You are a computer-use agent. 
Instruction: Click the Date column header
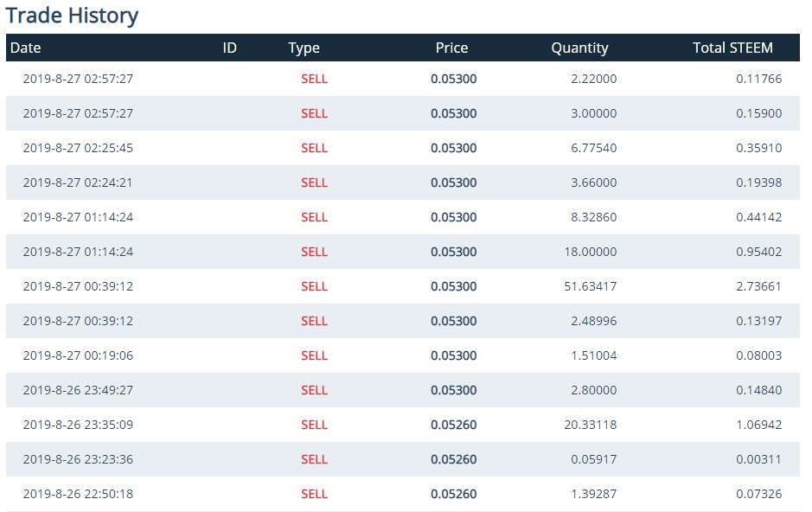coord(25,48)
